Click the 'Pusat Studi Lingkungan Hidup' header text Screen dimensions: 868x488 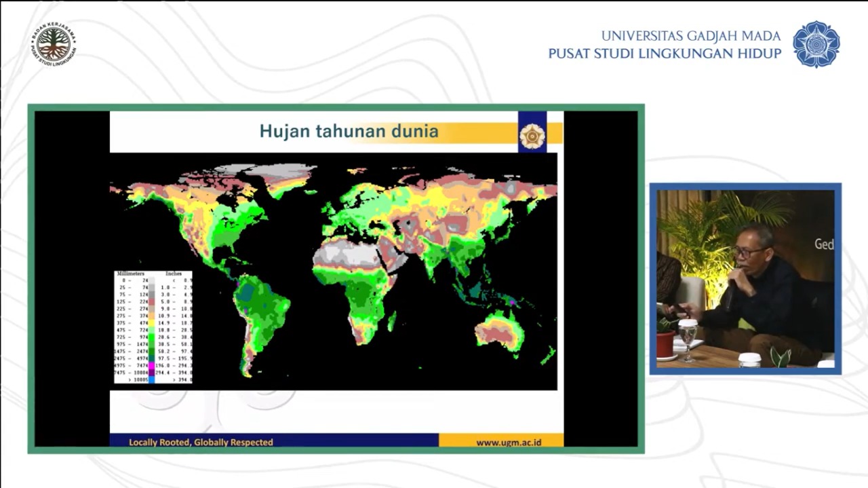coord(665,54)
